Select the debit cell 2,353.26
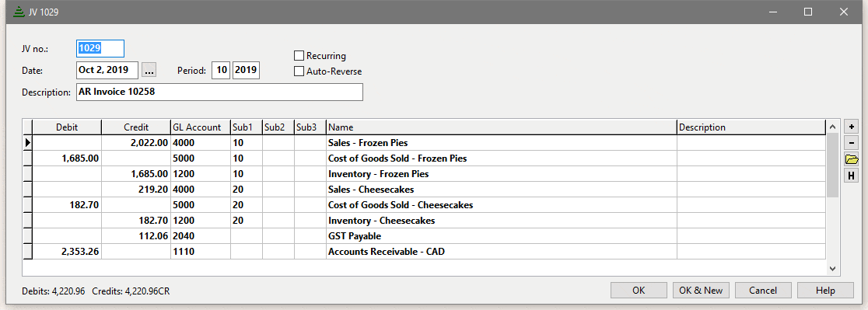The height and width of the screenshot is (310, 868). click(x=67, y=252)
